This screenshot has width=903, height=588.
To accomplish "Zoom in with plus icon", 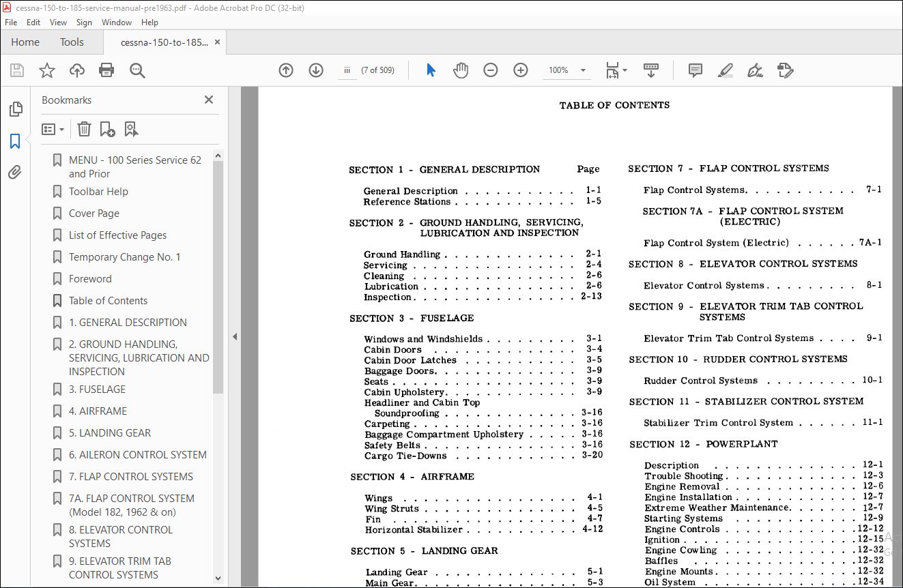I will pos(521,70).
